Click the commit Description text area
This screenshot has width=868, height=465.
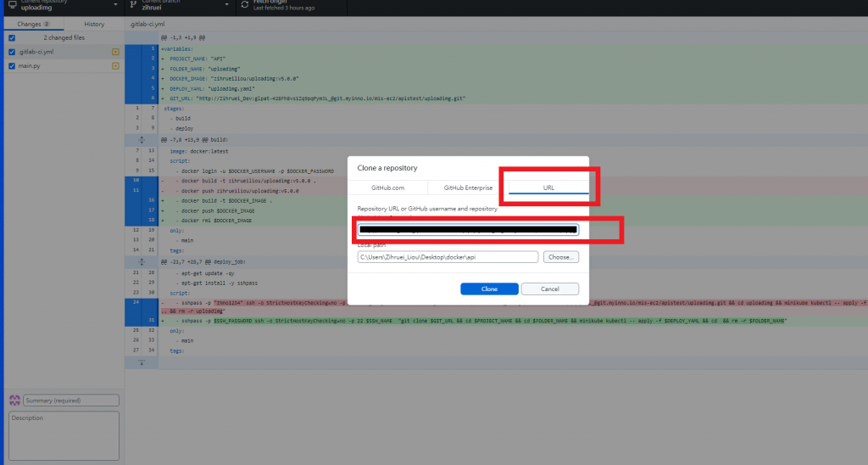(64, 435)
